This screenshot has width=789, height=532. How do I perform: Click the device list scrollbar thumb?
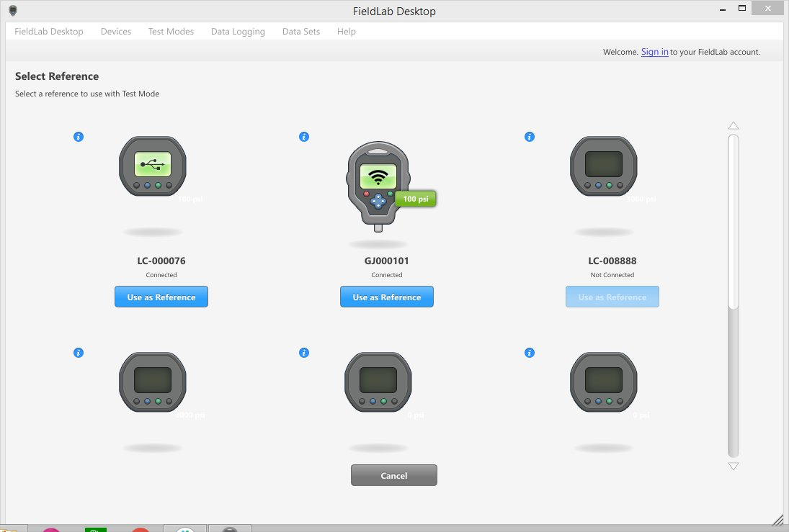pos(734,221)
